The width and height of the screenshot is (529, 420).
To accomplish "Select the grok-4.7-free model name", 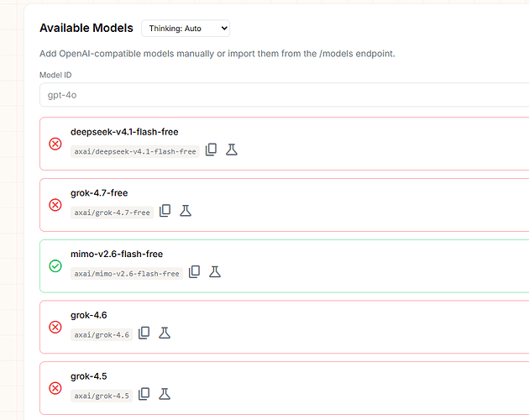I will coord(99,193).
